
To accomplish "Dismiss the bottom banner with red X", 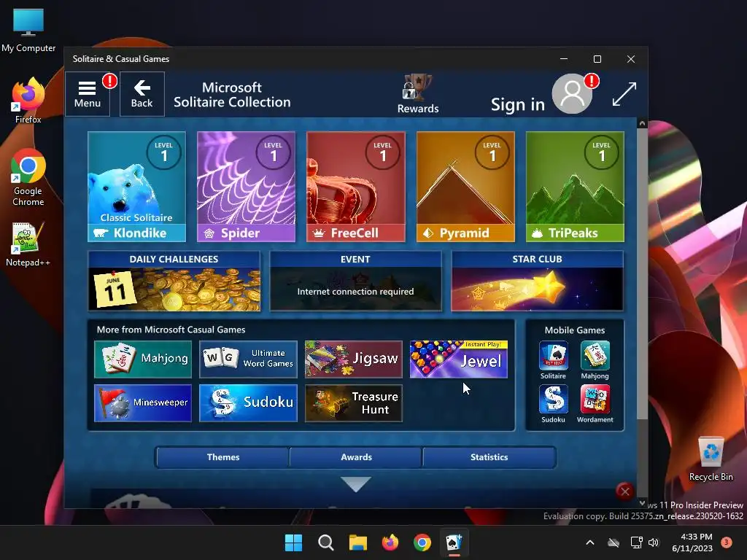I will coord(625,491).
